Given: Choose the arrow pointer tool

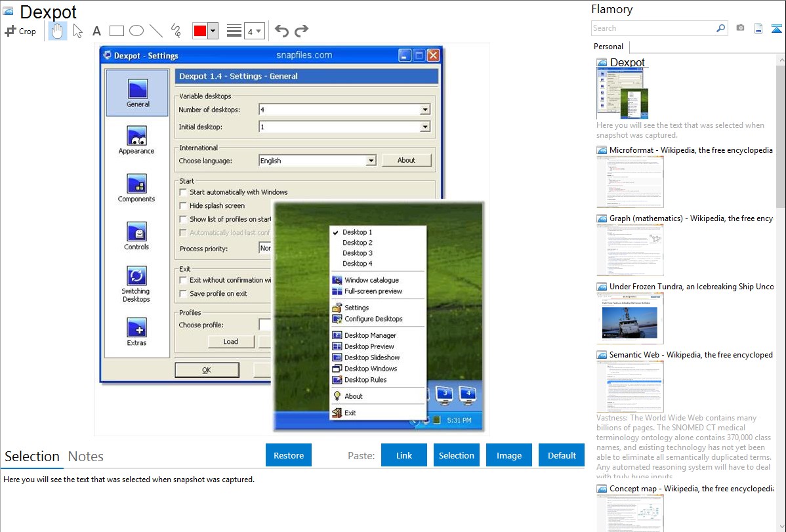Looking at the screenshot, I should pos(77,31).
